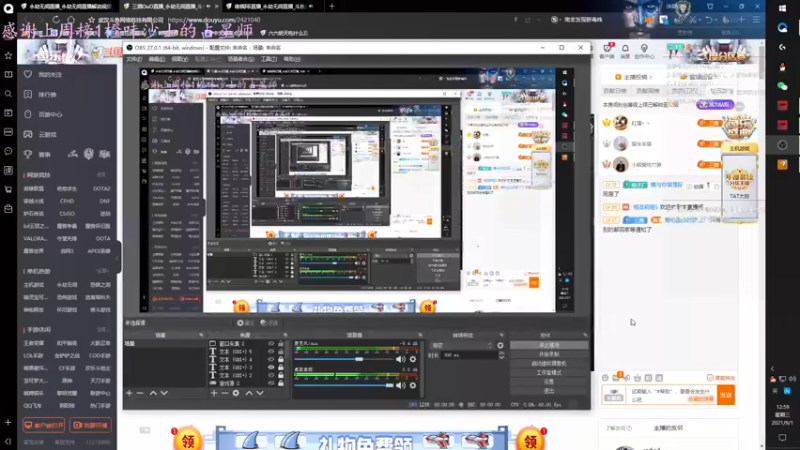This screenshot has height=450, width=800.
Task: Open the Scene Collection menu in OBS
Action: [240, 59]
